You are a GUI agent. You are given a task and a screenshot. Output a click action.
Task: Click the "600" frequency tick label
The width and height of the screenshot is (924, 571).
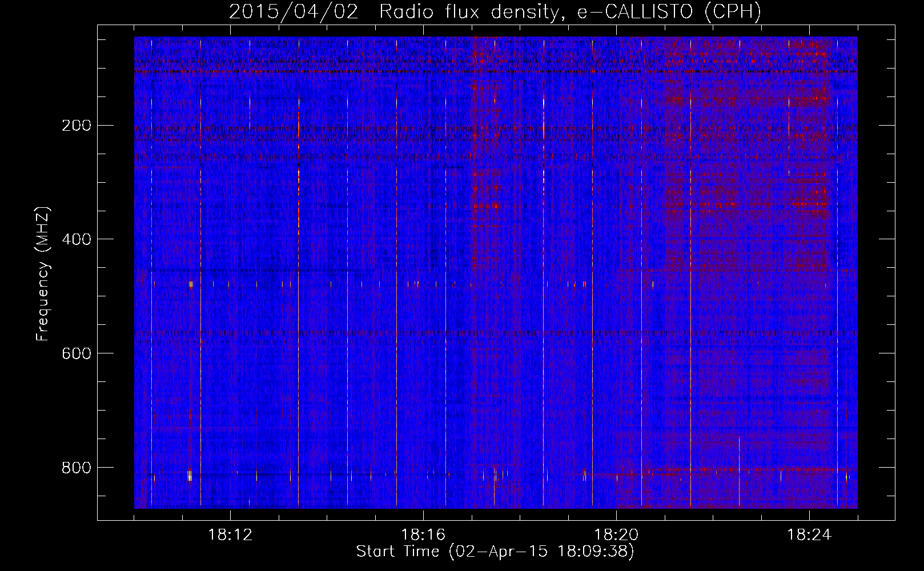click(x=77, y=353)
